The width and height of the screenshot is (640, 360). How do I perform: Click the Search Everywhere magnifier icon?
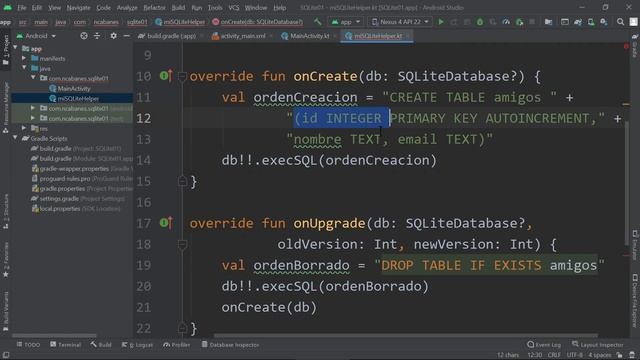[x=620, y=22]
